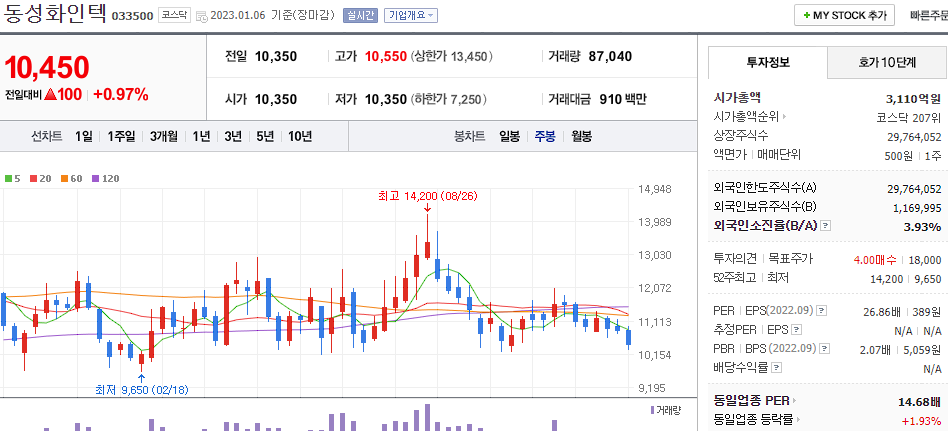Click the purple 120-day moving average swatch
948x431 pixels.
[x=95, y=178]
